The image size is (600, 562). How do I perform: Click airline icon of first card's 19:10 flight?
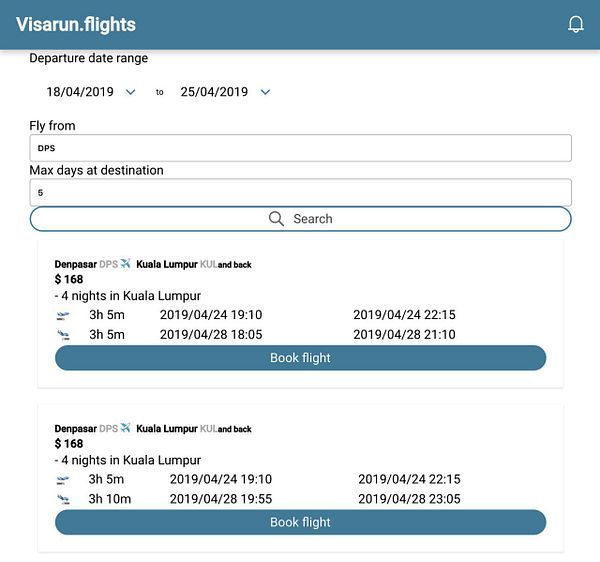coord(64,315)
